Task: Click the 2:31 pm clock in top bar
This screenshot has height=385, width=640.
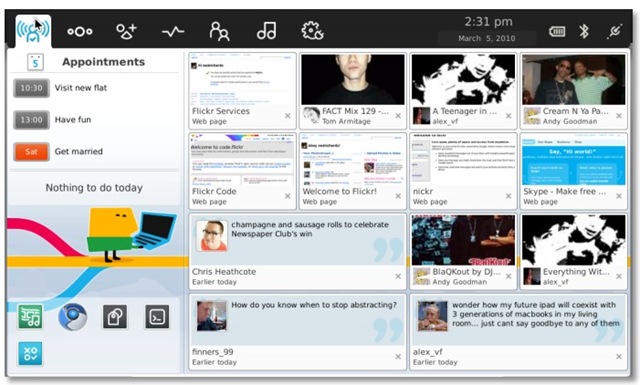Action: tap(488, 21)
